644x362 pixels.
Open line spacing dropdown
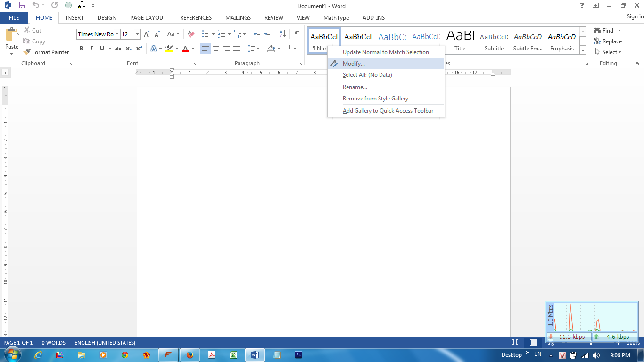tap(253, 49)
